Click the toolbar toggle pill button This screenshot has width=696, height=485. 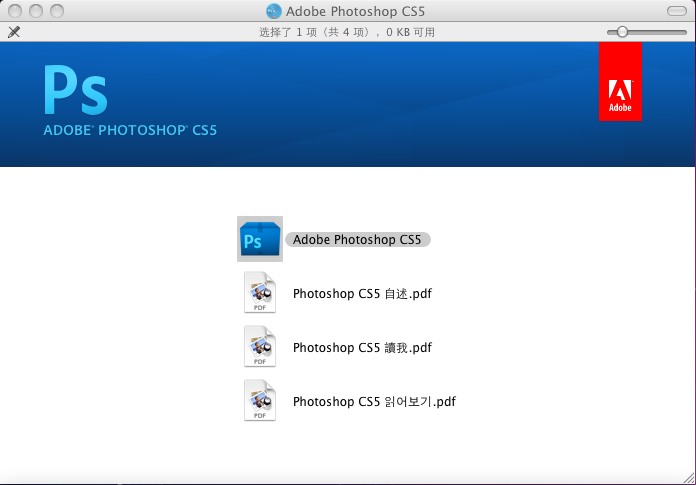pos(677,11)
